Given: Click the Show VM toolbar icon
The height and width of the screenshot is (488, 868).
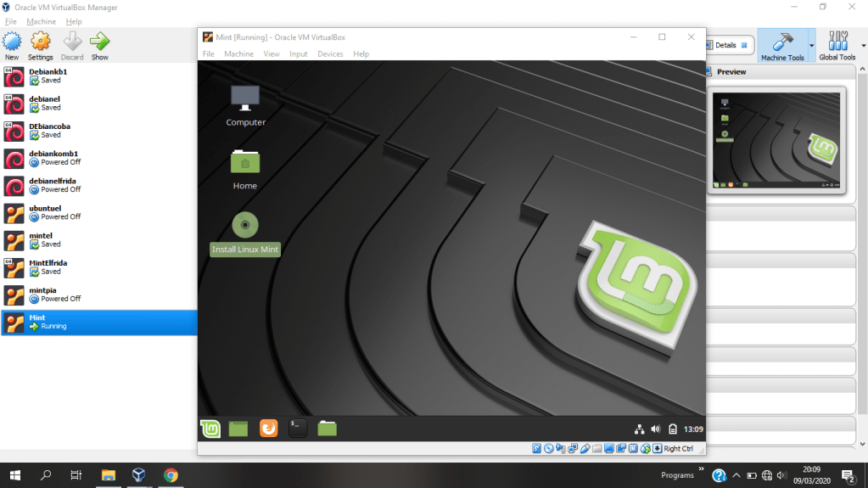Looking at the screenshot, I should pos(100,44).
